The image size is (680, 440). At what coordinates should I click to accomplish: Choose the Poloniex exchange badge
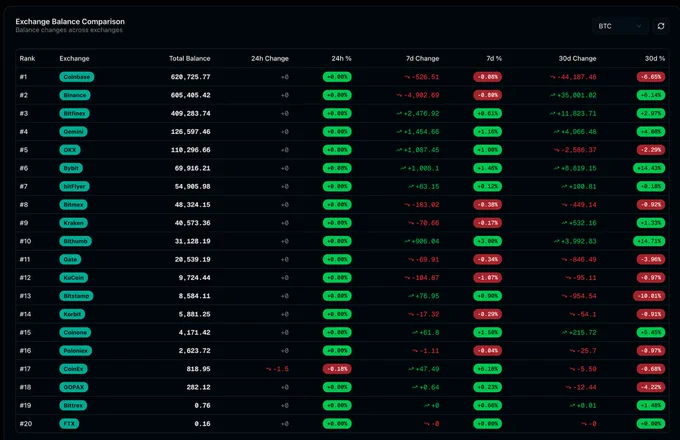pyautogui.click(x=75, y=350)
